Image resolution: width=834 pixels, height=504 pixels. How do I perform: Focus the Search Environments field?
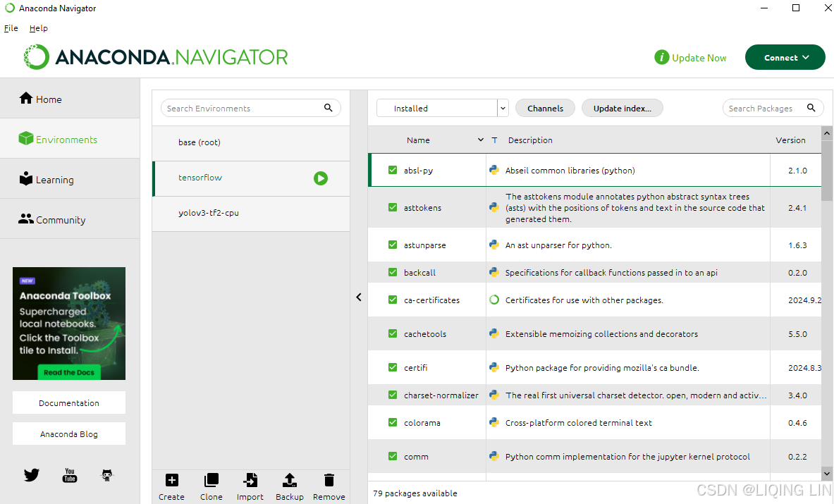[251, 108]
